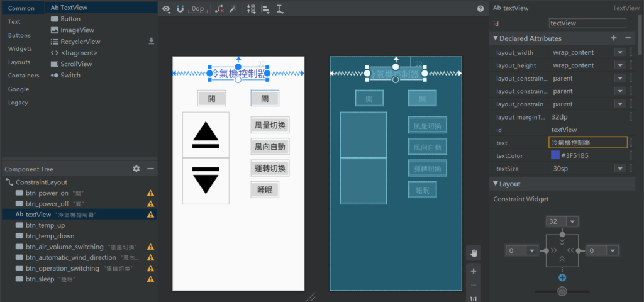The image size is (644, 302).
Task: Click the text attribute input field
Action: pos(588,142)
